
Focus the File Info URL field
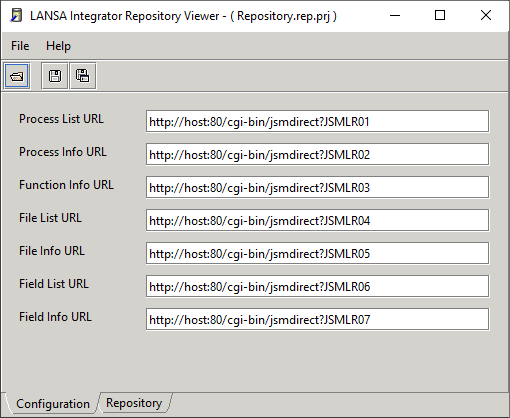tap(317, 253)
